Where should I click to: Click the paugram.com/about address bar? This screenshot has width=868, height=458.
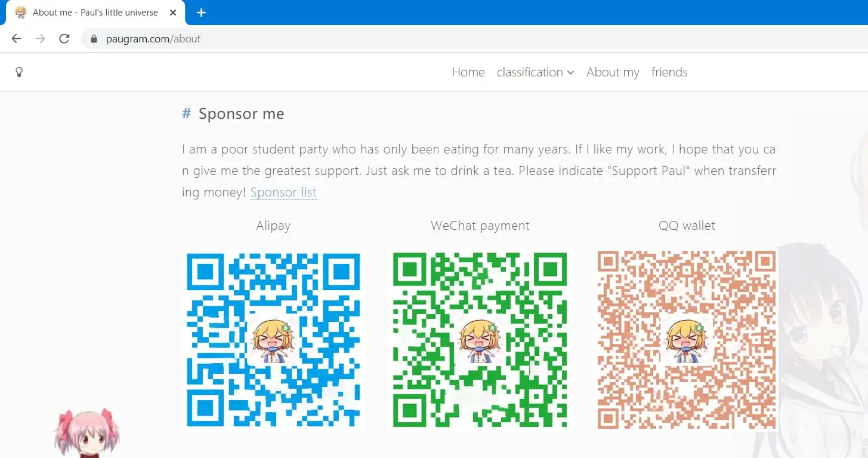pyautogui.click(x=474, y=39)
